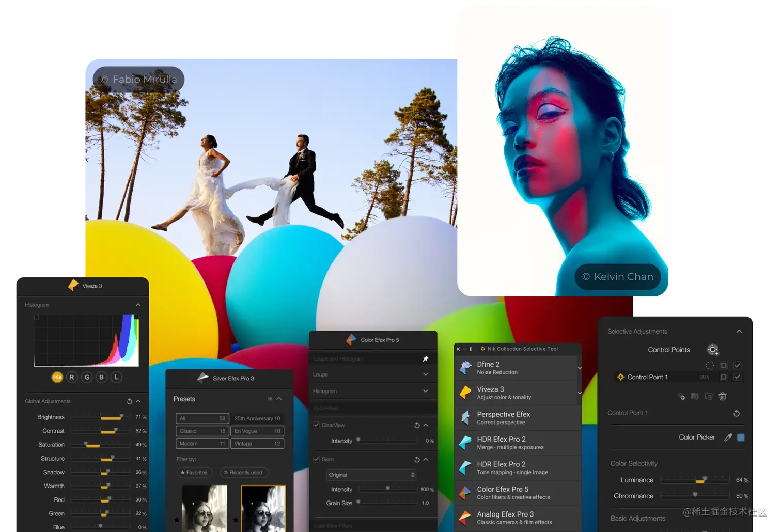Select the 25th Anniversary presets category
This screenshot has height=532, width=781.
(x=257, y=418)
